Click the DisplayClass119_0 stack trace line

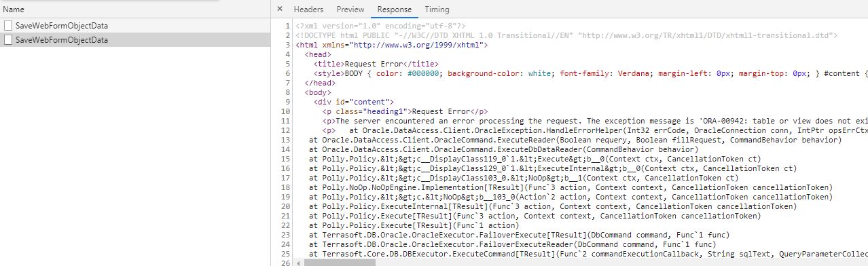[x=535, y=158]
